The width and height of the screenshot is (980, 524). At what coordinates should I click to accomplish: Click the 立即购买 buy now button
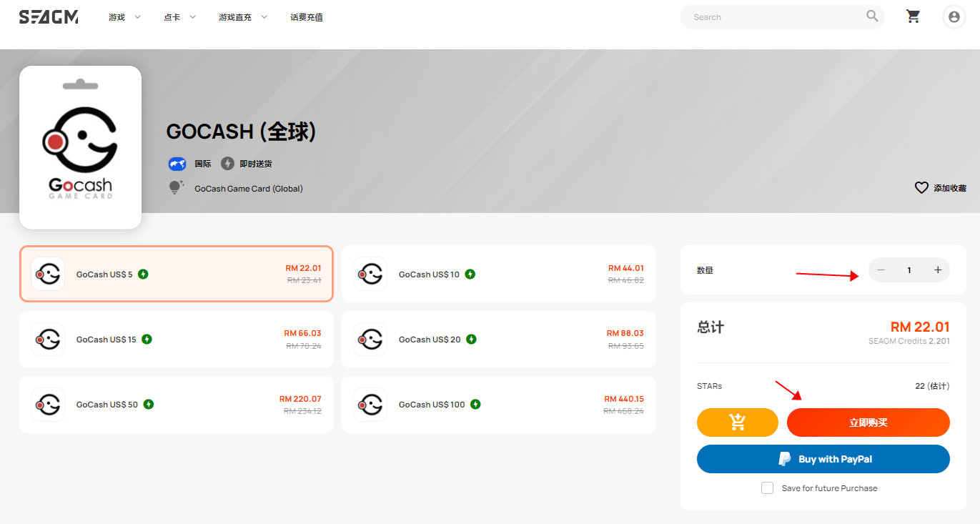pyautogui.click(x=868, y=422)
